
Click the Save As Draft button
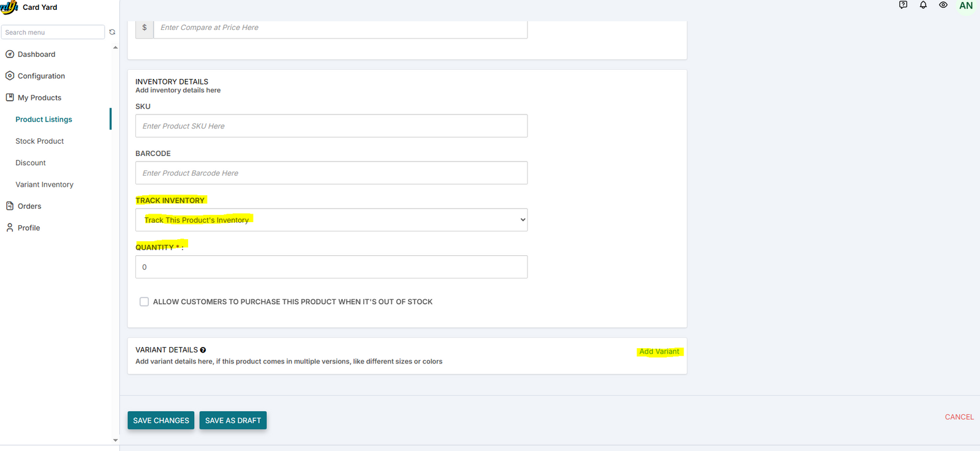click(233, 420)
